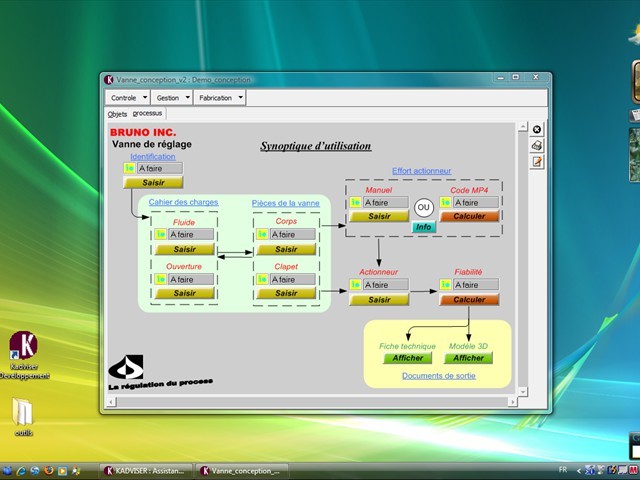Click the Windows Media Player quick launch icon
The height and width of the screenshot is (480, 640).
[x=62, y=471]
